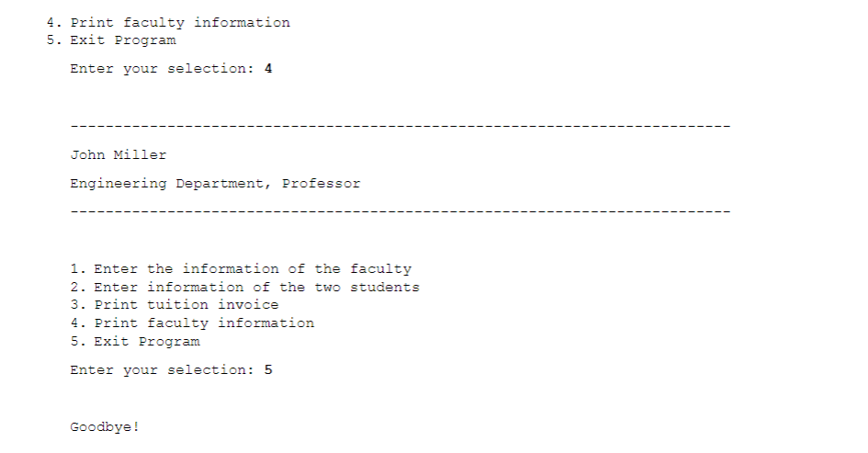Viewport: 868px width, 453px height.
Task: Click lower "4. Print faculty information" option
Action: coord(192,323)
